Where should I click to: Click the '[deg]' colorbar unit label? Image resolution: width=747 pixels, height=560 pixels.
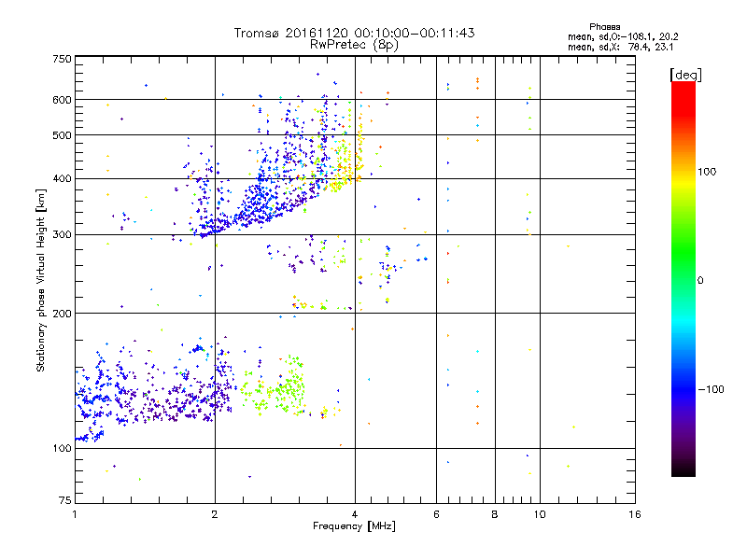[685, 75]
